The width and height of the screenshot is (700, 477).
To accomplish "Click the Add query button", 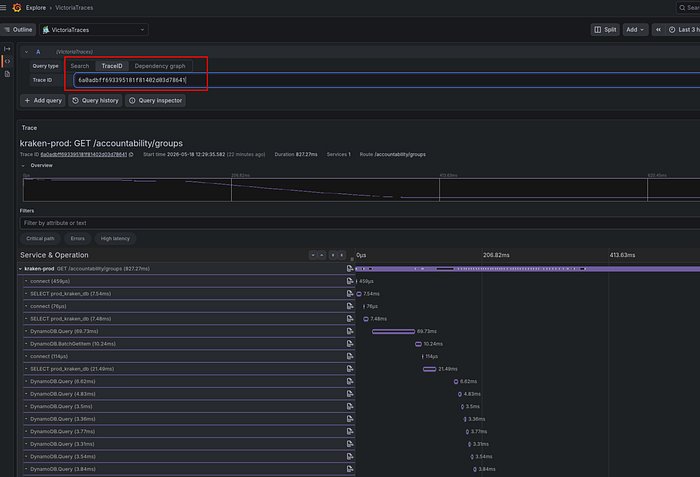I will [x=43, y=100].
